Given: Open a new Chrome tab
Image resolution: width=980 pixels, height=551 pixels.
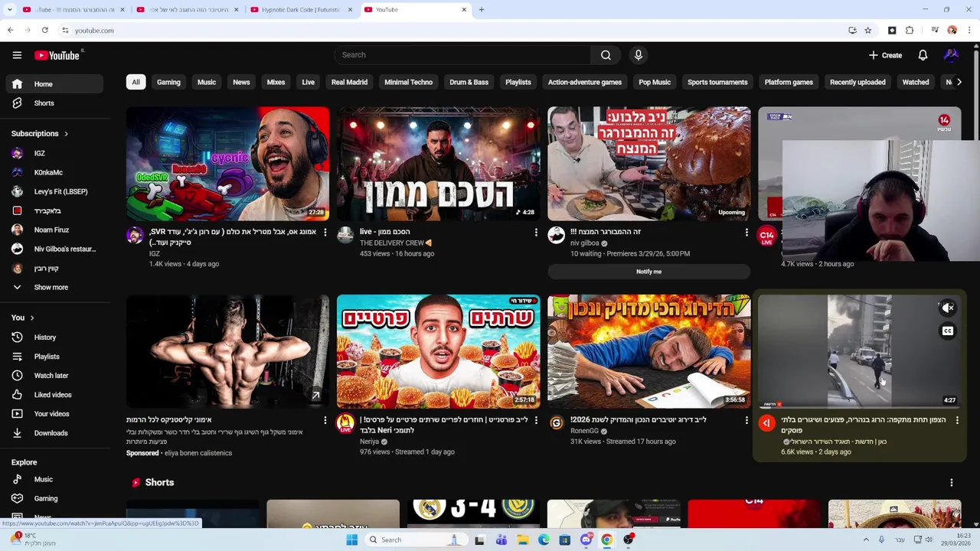Looking at the screenshot, I should pyautogui.click(x=481, y=10).
